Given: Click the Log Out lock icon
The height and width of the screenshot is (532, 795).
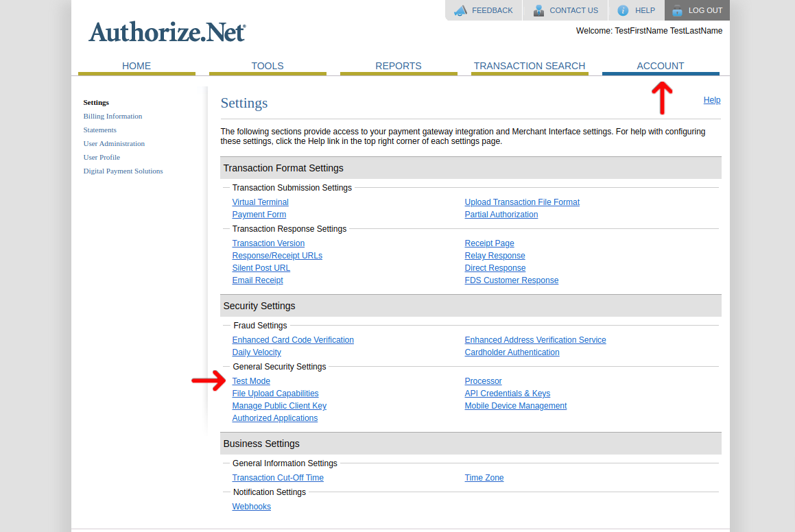Looking at the screenshot, I should 677,10.
